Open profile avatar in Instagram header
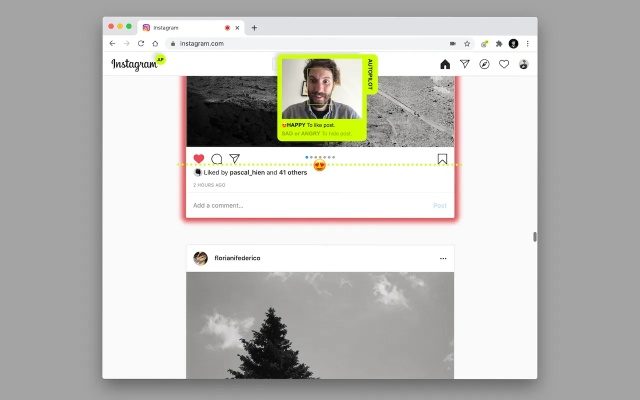Screen dimensions: 640x400 [523, 64]
